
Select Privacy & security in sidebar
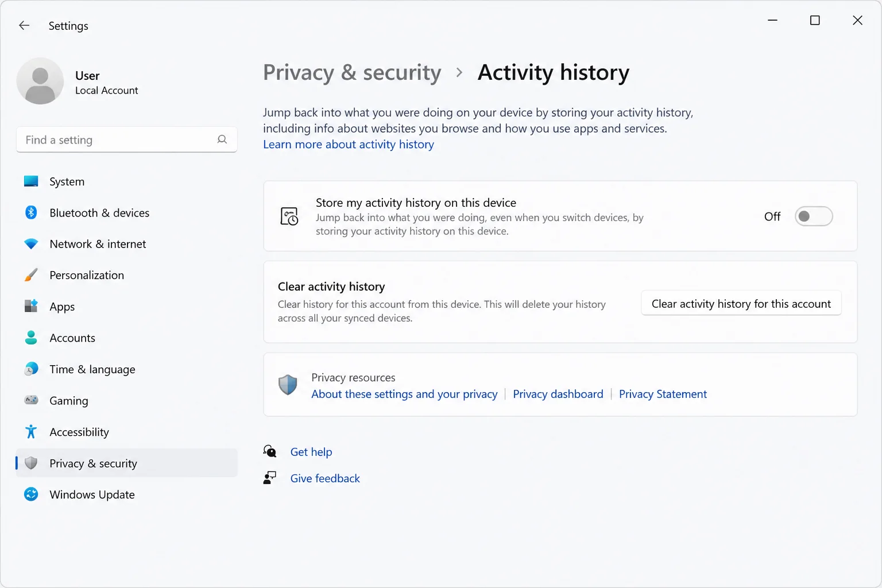pyautogui.click(x=127, y=463)
